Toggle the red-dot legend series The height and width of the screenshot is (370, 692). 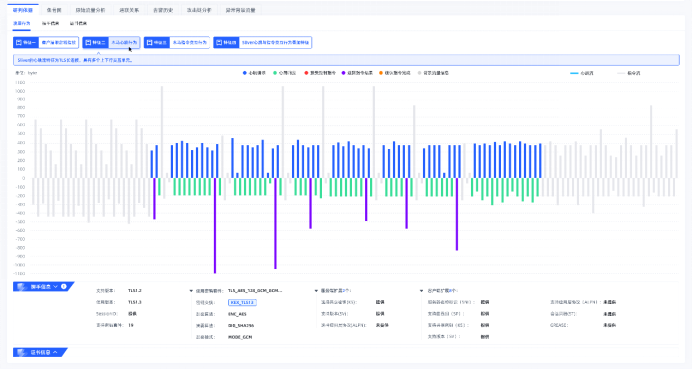[x=320, y=73]
